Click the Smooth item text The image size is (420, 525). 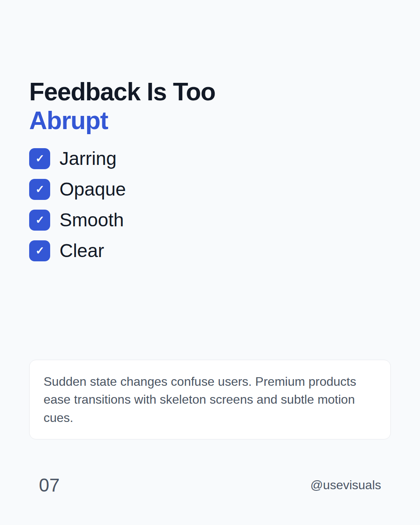click(92, 220)
